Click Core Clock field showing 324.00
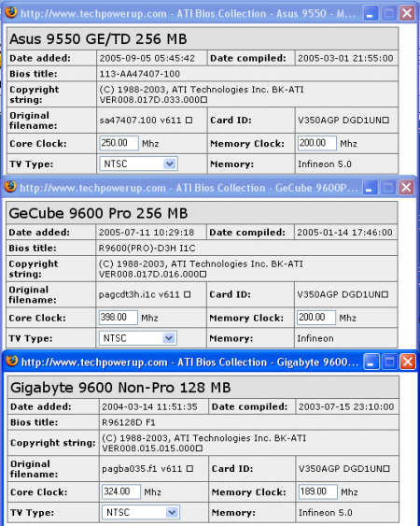 click(x=121, y=491)
